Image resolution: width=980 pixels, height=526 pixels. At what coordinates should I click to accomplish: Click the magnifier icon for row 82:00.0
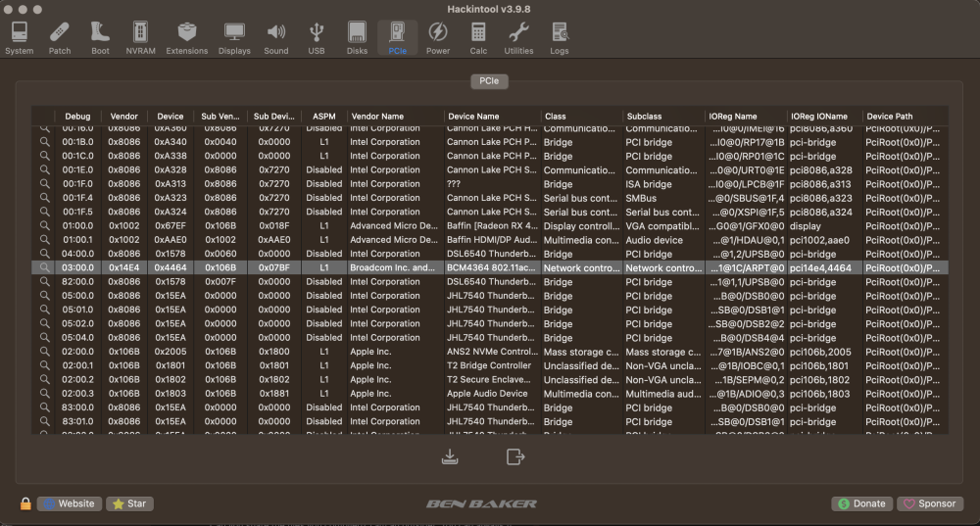(x=44, y=281)
